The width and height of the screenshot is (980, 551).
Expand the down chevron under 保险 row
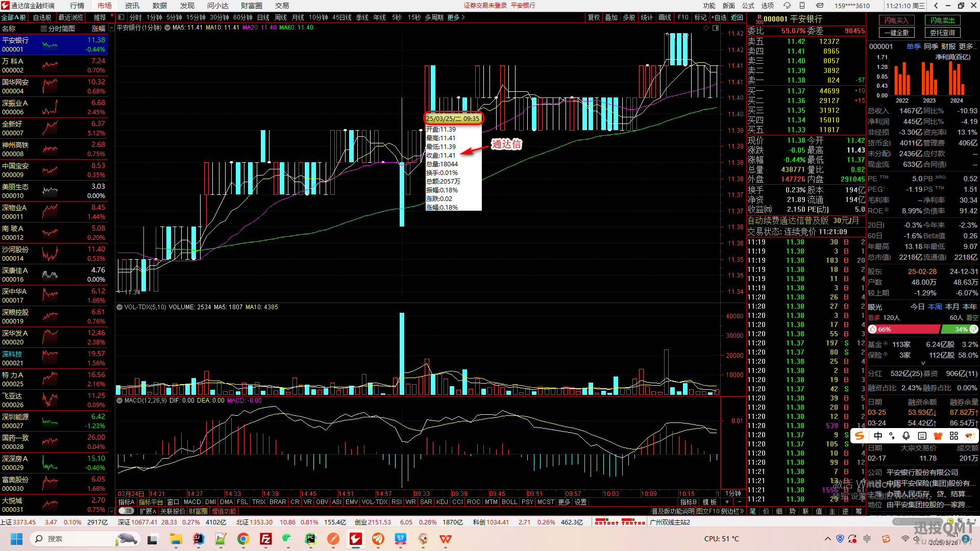[923, 363]
